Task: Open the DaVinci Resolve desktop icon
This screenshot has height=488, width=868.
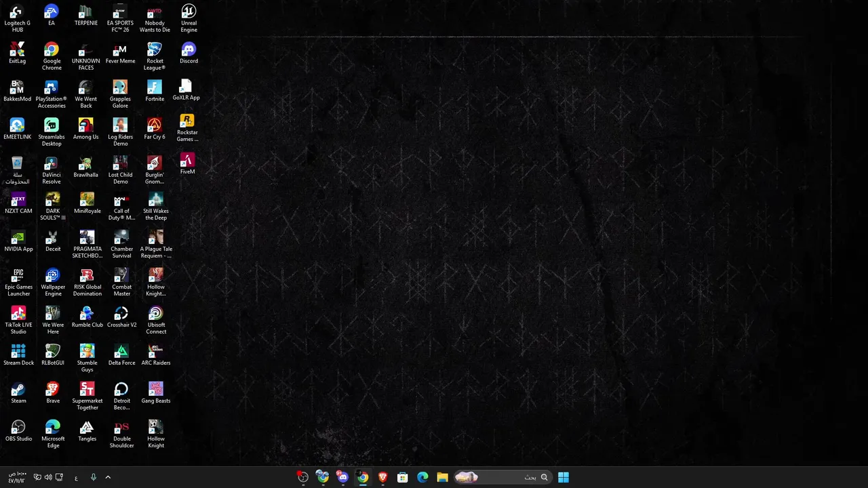Action: click(x=52, y=170)
